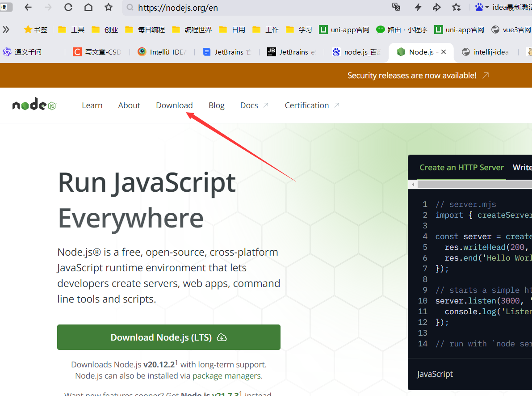The height and width of the screenshot is (396, 532).
Task: Open the 工作 bookmark folder
Action: [x=266, y=29]
